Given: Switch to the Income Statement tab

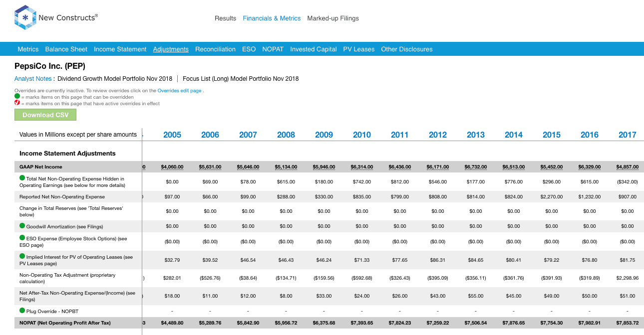Looking at the screenshot, I should 120,49.
